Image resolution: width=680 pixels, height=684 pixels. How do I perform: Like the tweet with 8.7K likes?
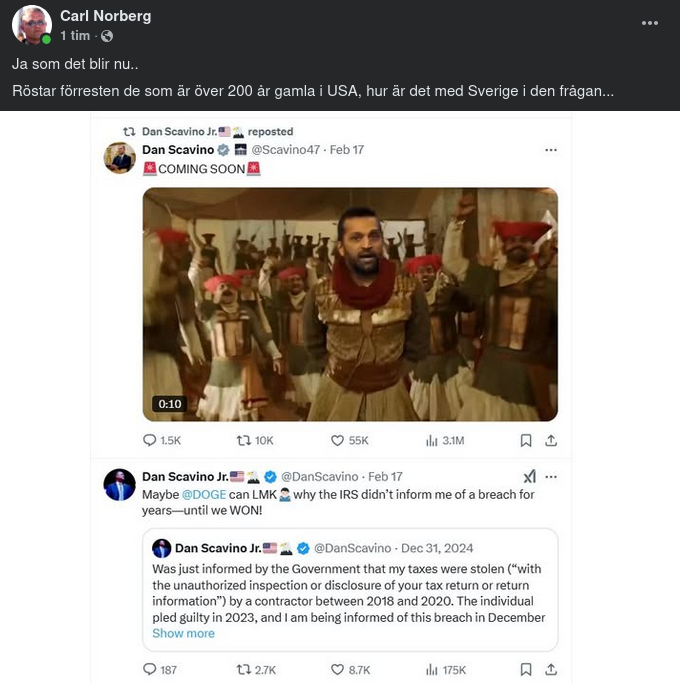coord(338,669)
